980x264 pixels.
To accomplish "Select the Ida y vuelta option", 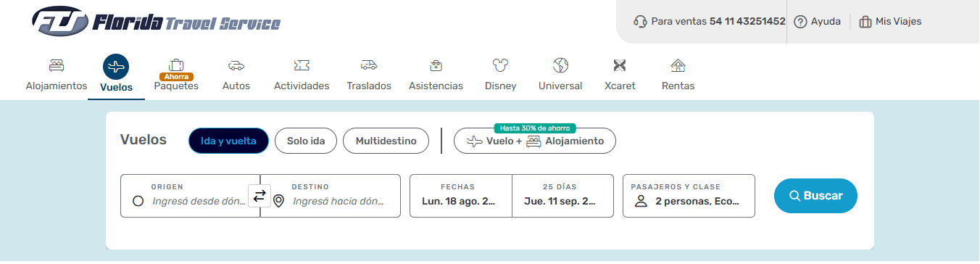I will tap(228, 141).
